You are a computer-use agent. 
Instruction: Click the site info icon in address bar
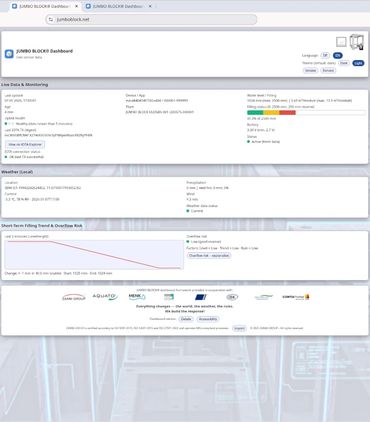click(x=51, y=19)
